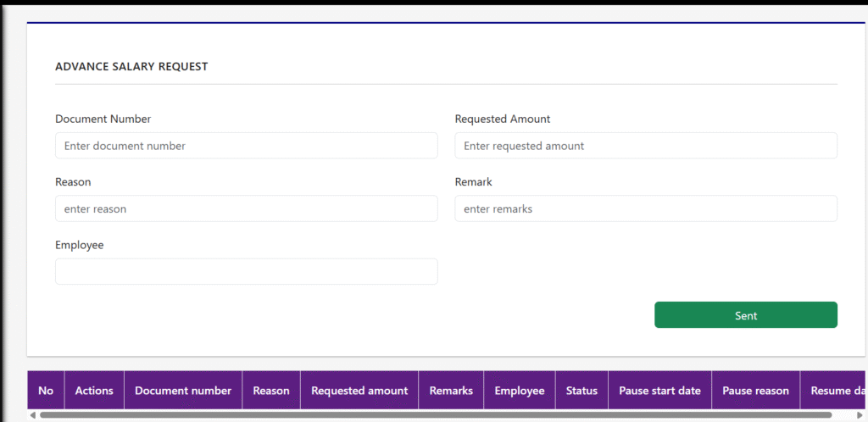Click the green Sent button
868x422 pixels.
(x=746, y=314)
